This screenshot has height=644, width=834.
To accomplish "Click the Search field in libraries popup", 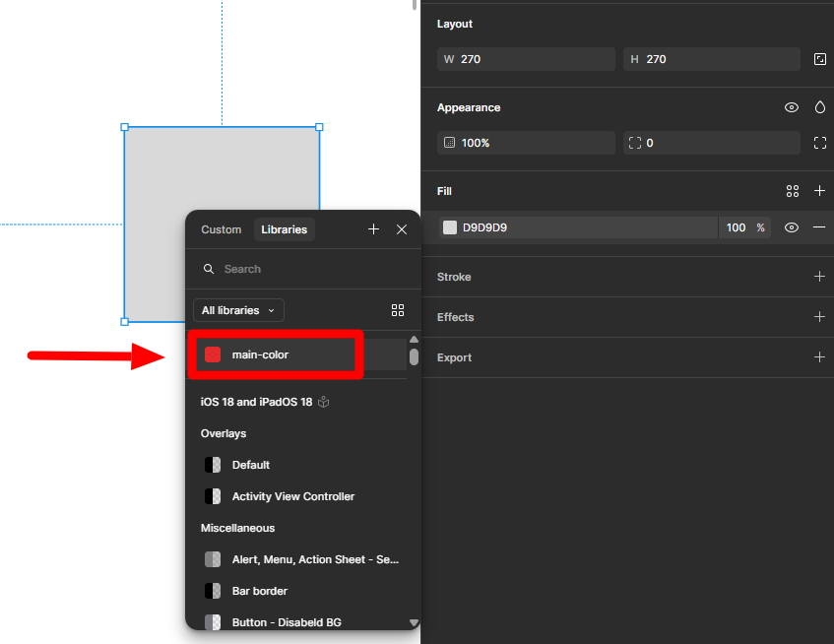I will click(303, 269).
